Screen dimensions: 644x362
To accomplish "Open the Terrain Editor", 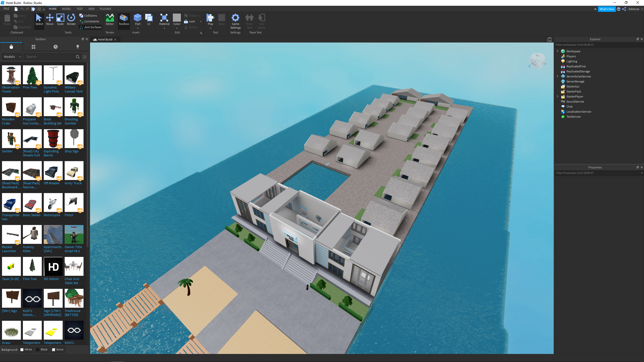I will (110, 20).
